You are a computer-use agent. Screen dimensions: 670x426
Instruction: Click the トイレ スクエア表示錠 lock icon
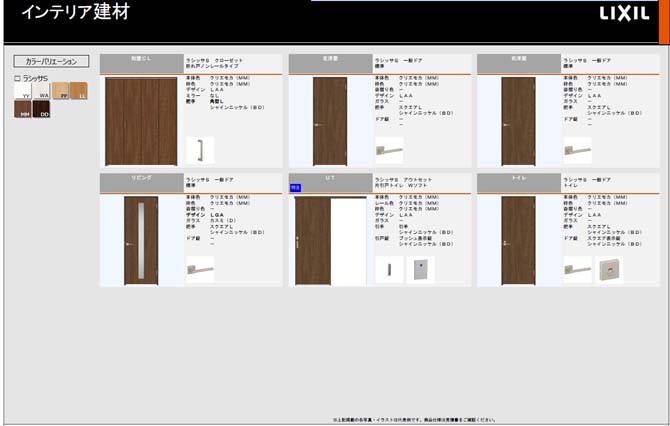coord(609,270)
